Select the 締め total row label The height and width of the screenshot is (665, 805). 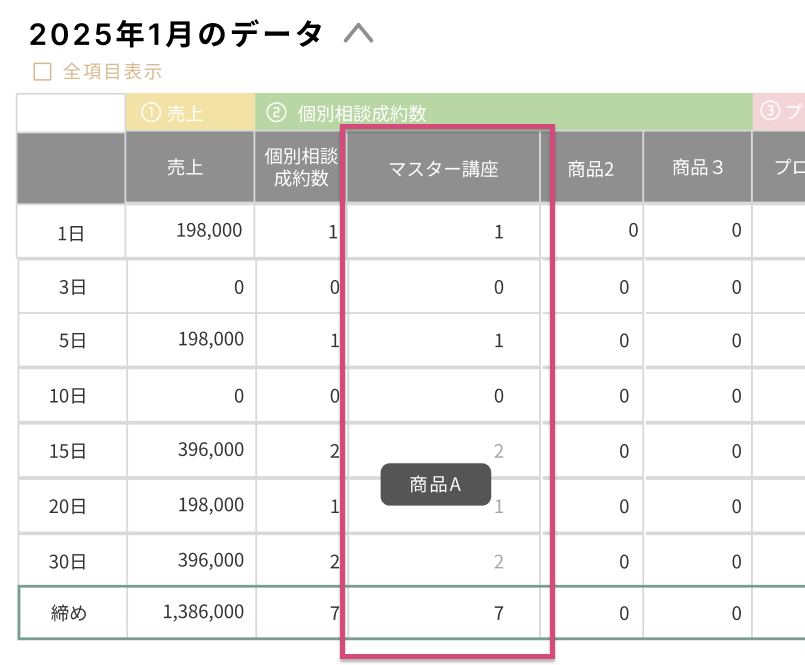tap(70, 614)
